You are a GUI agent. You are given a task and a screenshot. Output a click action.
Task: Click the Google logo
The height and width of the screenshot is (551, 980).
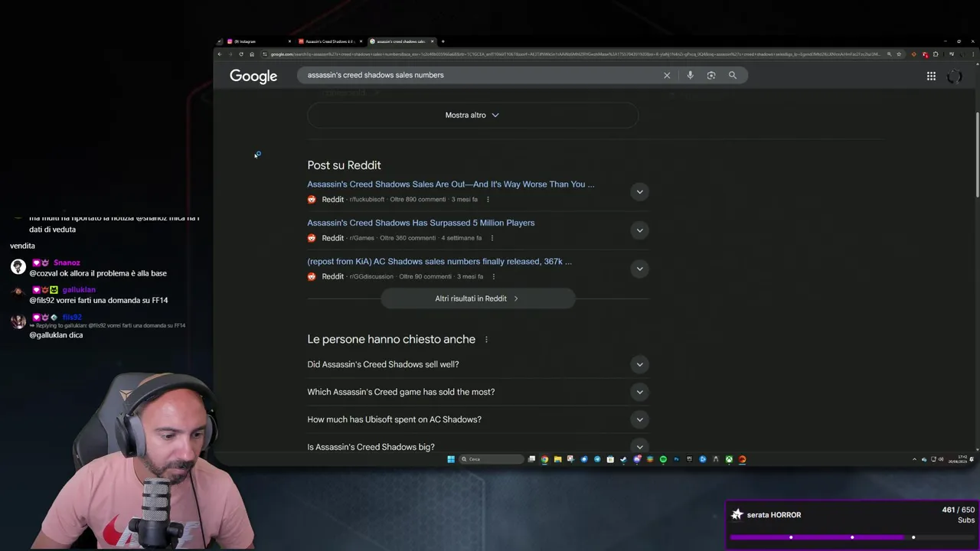coord(253,76)
